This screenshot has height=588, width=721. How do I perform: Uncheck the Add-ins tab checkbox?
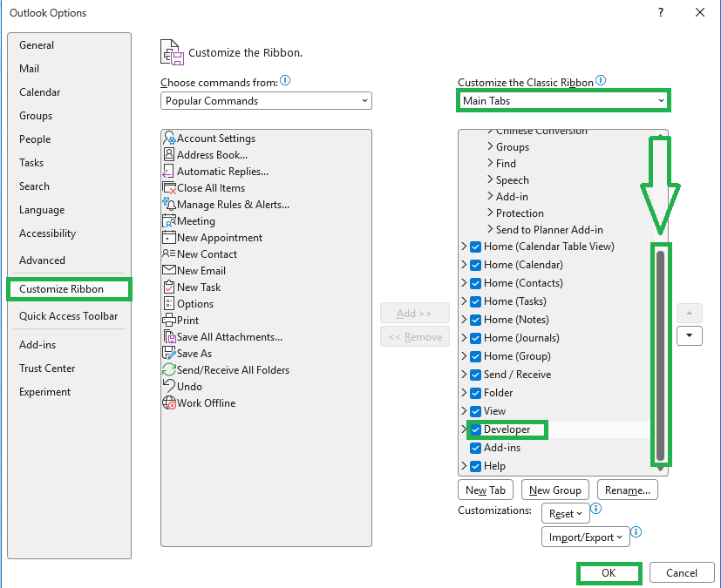(x=476, y=448)
